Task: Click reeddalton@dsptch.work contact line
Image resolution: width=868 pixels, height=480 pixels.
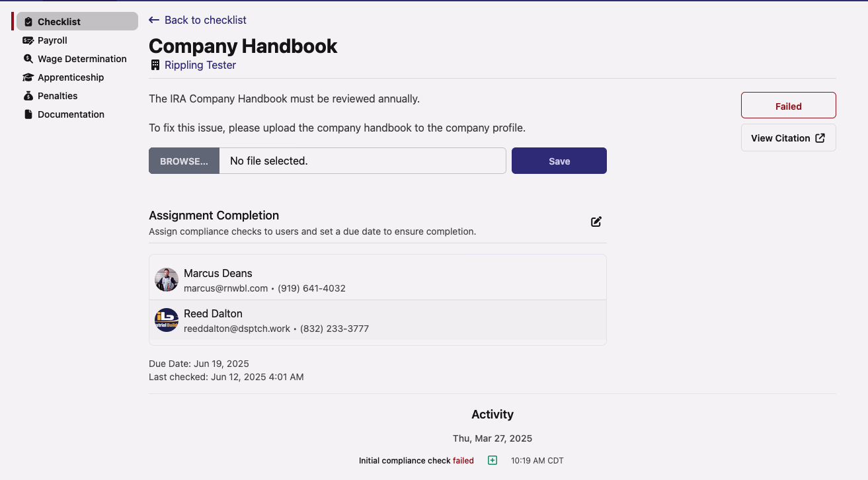Action: click(x=276, y=329)
